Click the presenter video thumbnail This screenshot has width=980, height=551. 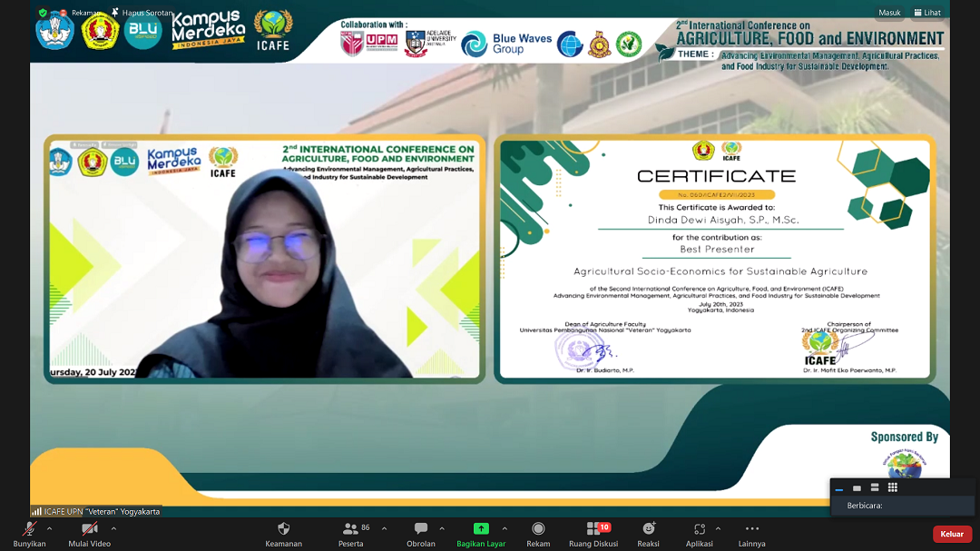click(x=264, y=259)
